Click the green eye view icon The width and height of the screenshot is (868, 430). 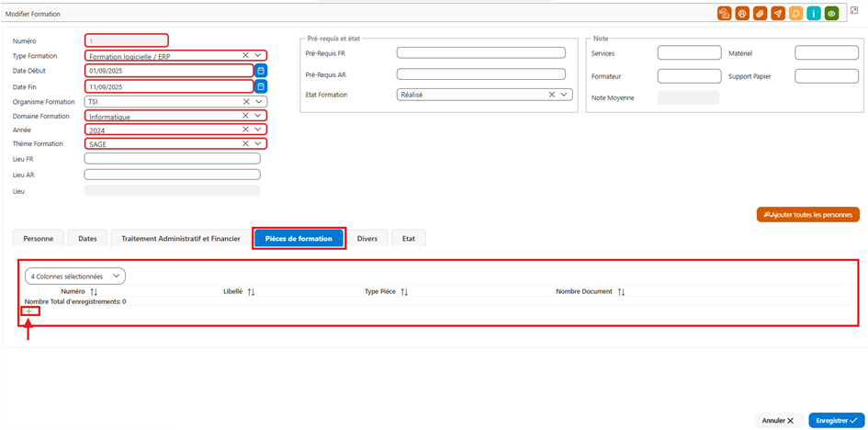(831, 13)
